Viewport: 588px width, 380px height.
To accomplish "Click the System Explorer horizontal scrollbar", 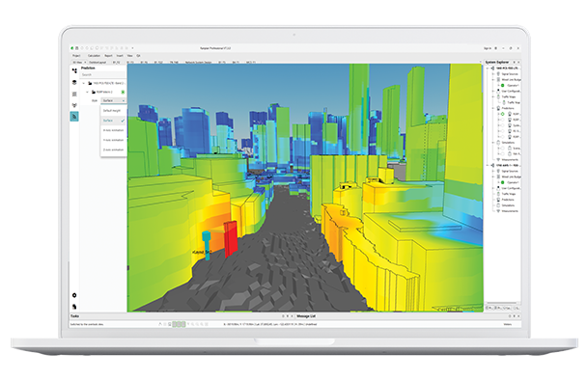I will tap(502, 303).
